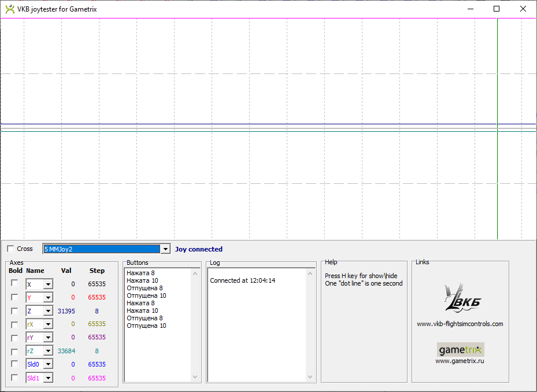Toggle Bold checkbox for X axis

pyautogui.click(x=14, y=283)
